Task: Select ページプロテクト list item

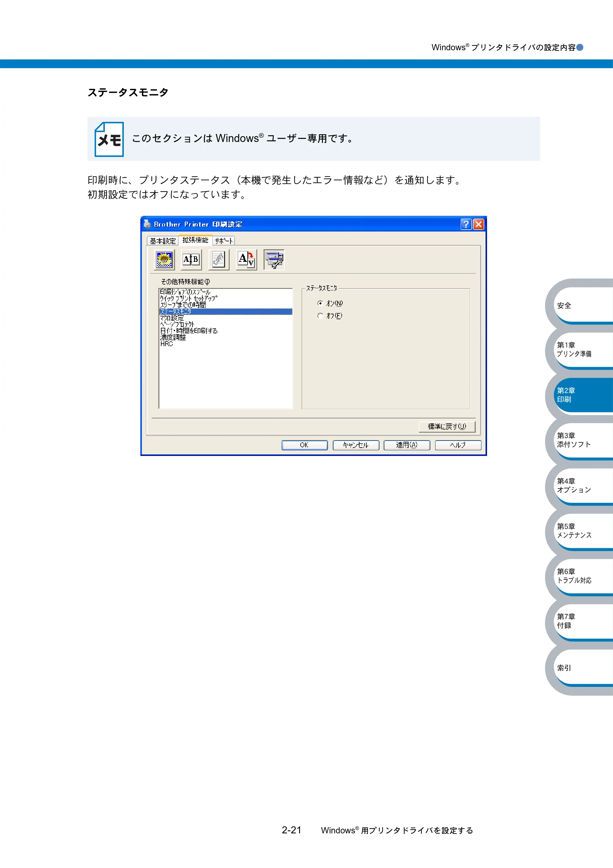Action: (226, 324)
